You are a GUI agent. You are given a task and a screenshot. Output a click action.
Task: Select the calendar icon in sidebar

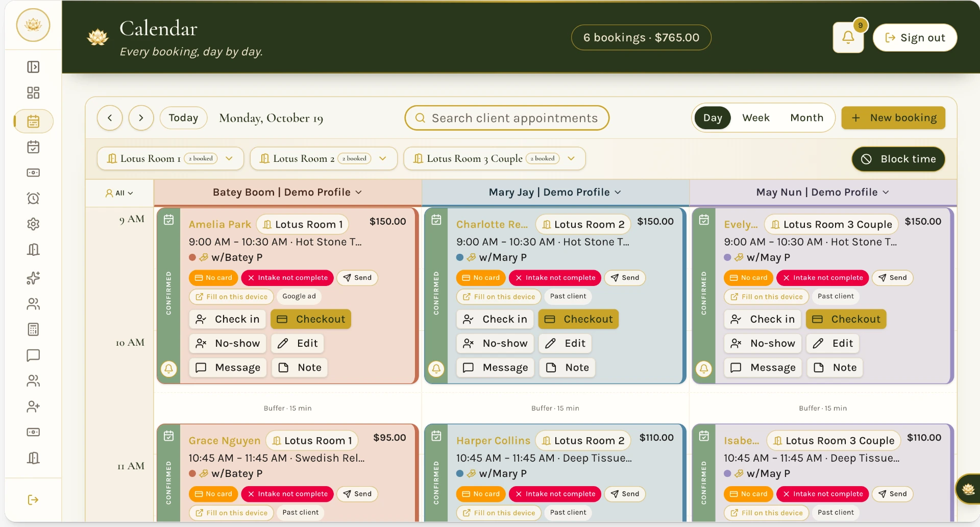pos(33,122)
